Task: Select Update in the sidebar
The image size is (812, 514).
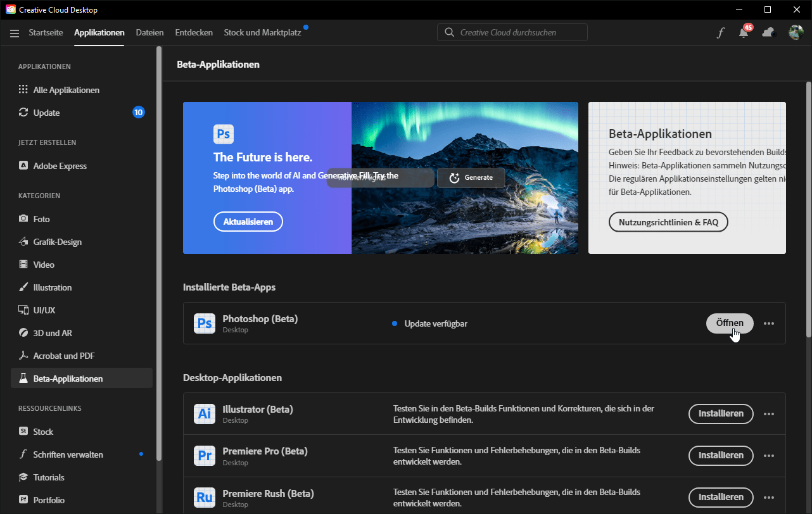Action: pyautogui.click(x=46, y=113)
